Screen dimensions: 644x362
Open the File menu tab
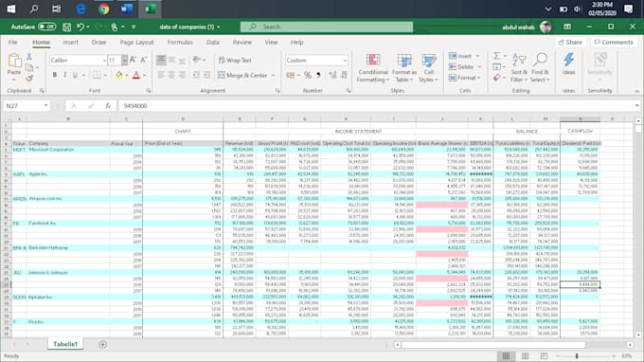(12, 43)
